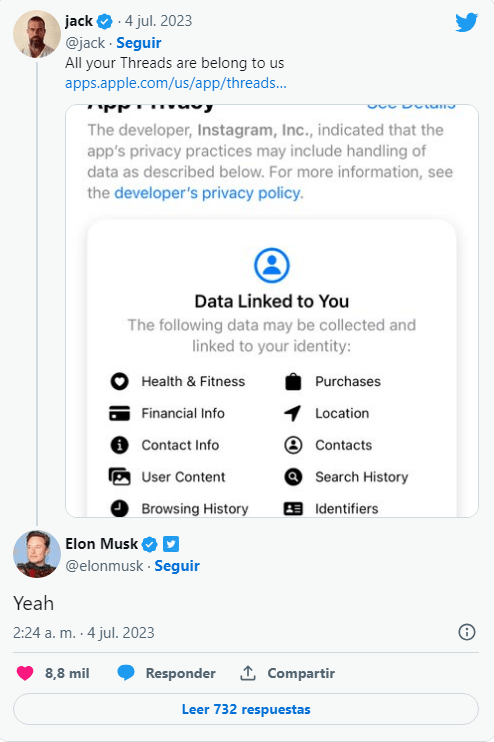
Task: Click the Twitter bird logo
Action: 467,22
